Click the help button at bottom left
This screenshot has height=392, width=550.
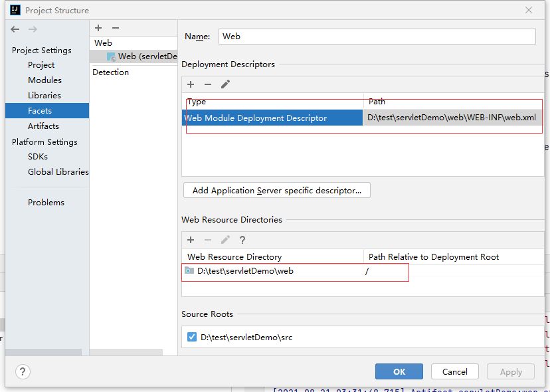(x=23, y=371)
